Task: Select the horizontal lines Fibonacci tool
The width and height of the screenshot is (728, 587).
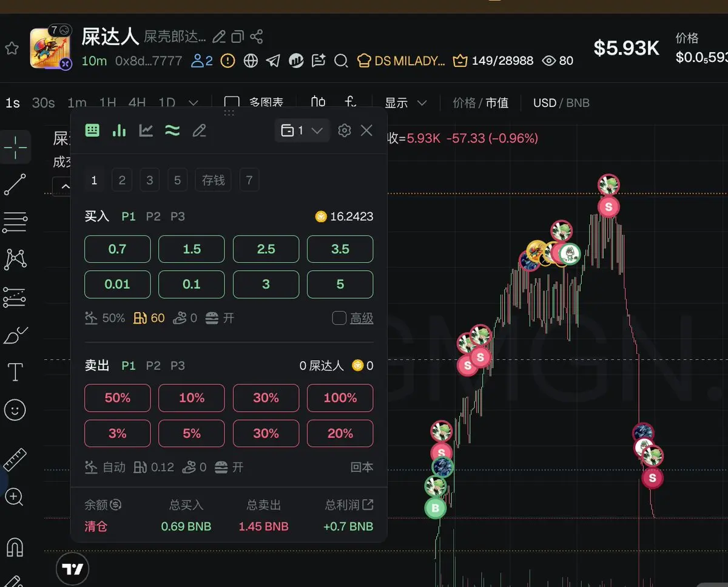Action: 15,222
